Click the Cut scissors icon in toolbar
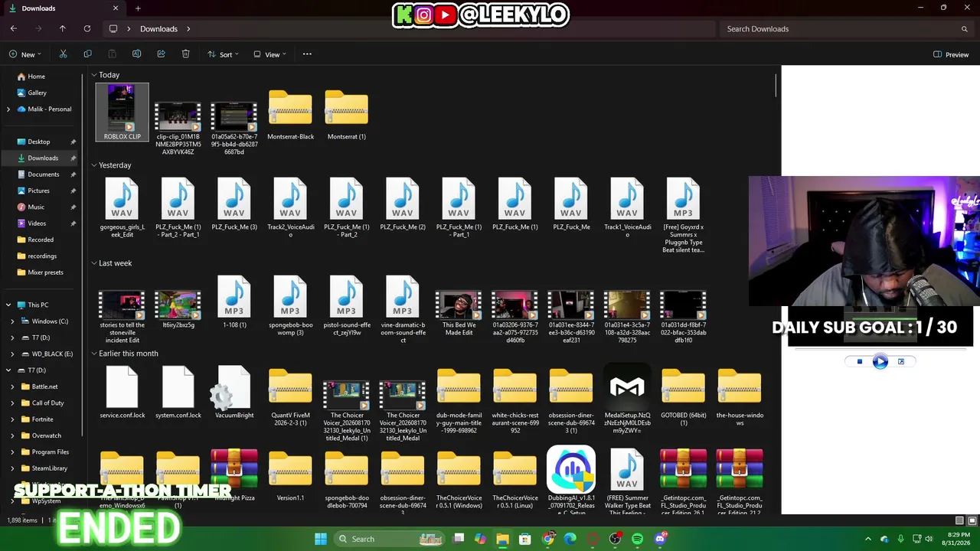980x551 pixels. point(63,54)
